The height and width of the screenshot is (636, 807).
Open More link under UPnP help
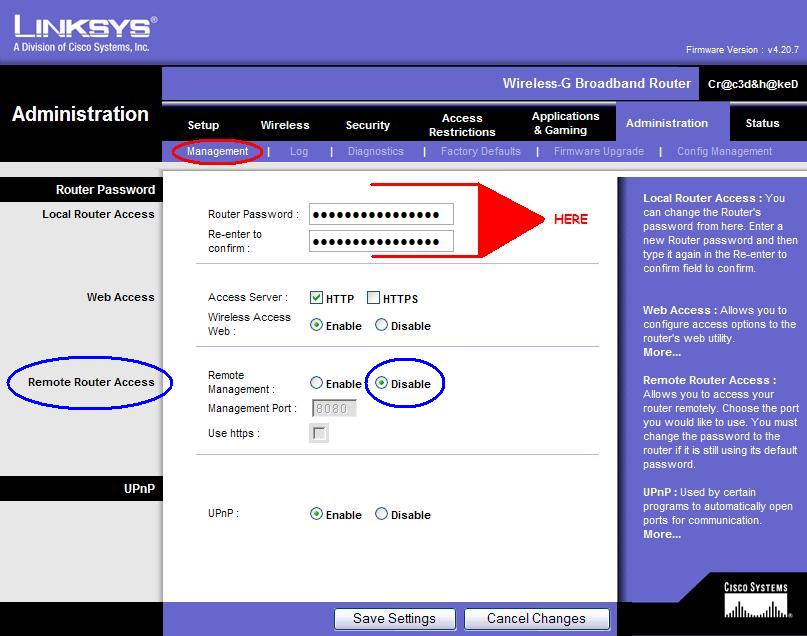(662, 534)
